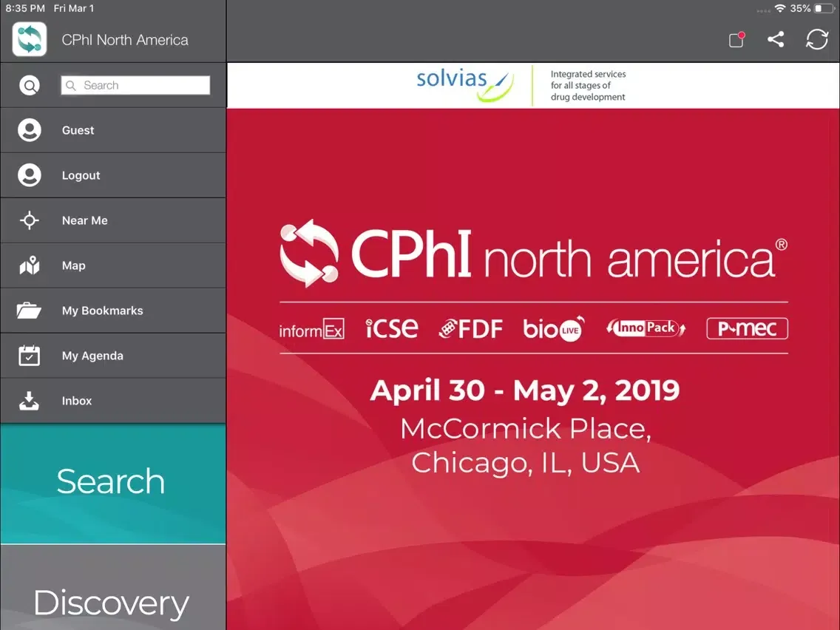
Task: Click the 8:35 PM clock in status bar
Action: pyautogui.click(x=25, y=9)
